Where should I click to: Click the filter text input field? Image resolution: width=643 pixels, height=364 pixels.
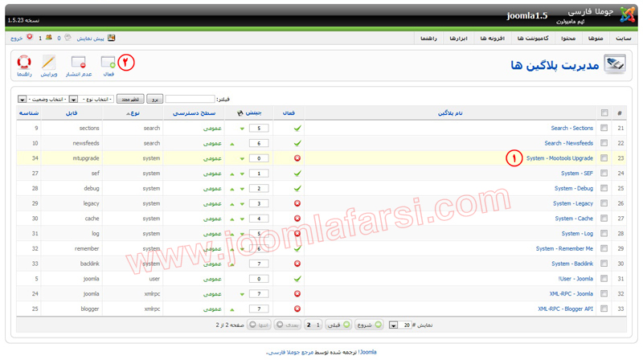(x=190, y=100)
